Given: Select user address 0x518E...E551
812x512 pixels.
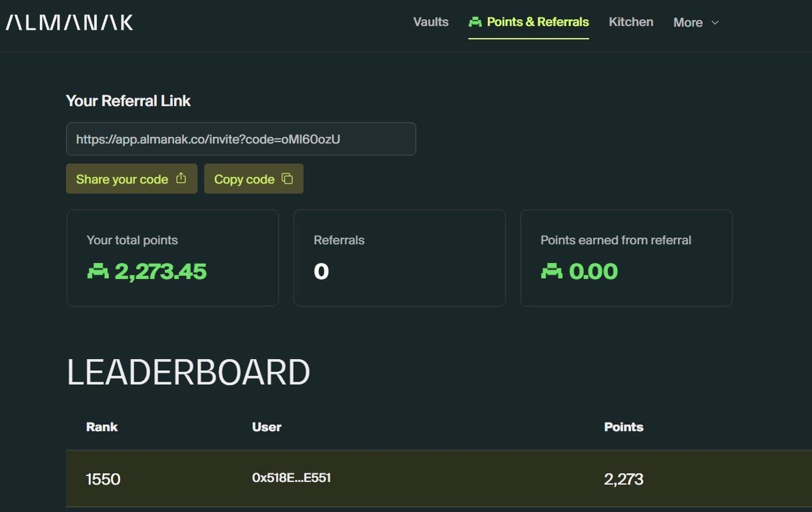Looking at the screenshot, I should pos(291,478).
